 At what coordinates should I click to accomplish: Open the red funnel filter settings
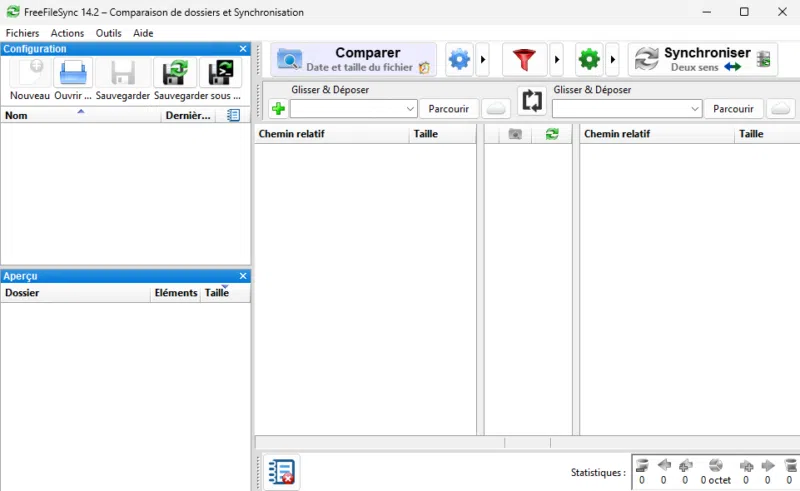click(x=524, y=60)
